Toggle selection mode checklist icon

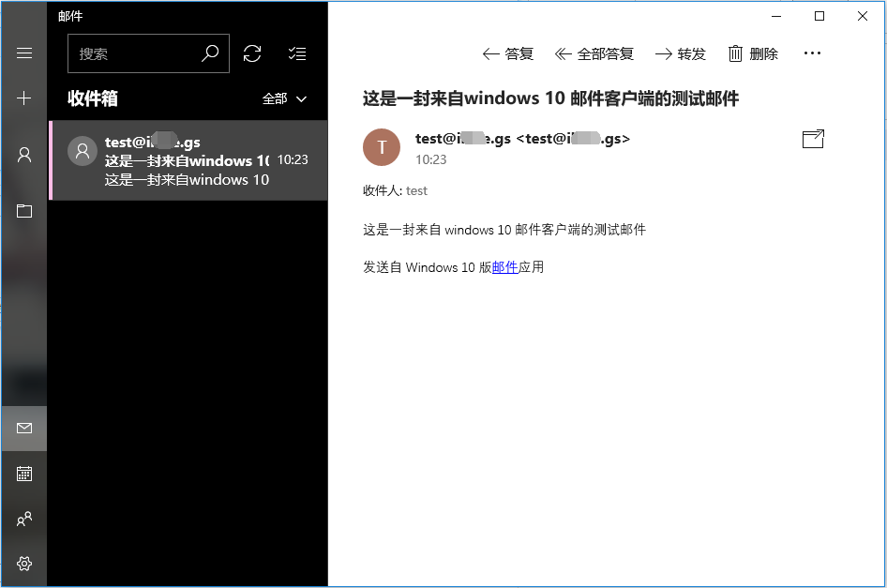click(x=297, y=53)
